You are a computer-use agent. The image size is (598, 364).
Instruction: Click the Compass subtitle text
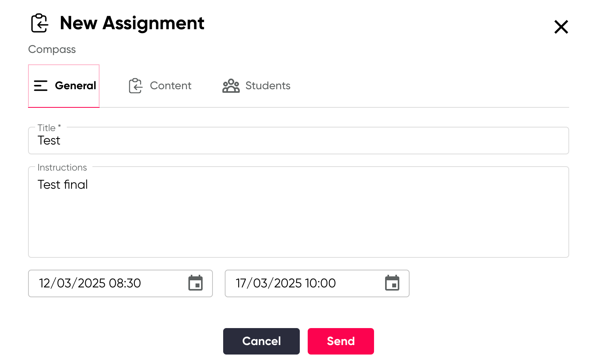tap(52, 49)
